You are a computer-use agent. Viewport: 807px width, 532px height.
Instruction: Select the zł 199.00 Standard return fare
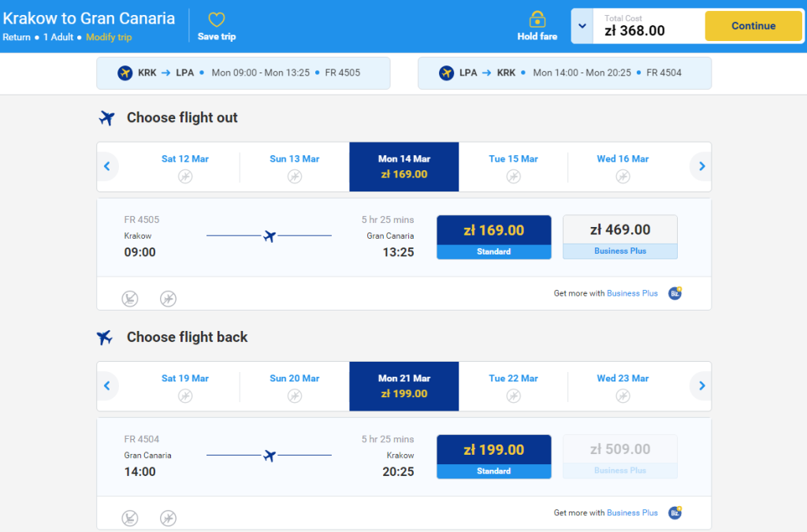coord(493,457)
